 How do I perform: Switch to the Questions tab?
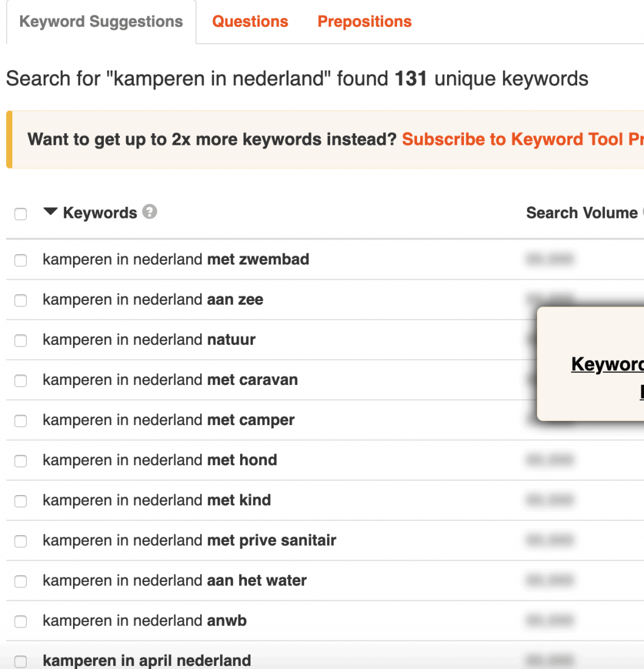250,22
